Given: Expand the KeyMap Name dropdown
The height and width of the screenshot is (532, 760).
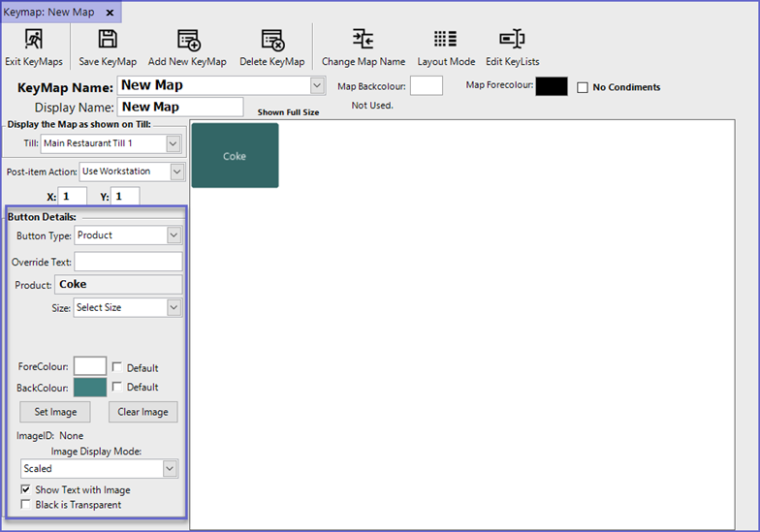Looking at the screenshot, I should (x=317, y=86).
